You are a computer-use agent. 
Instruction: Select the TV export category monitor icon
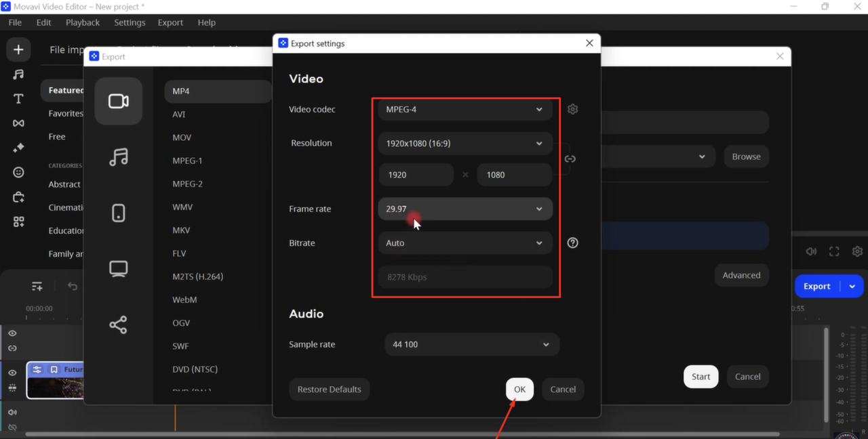[119, 269]
